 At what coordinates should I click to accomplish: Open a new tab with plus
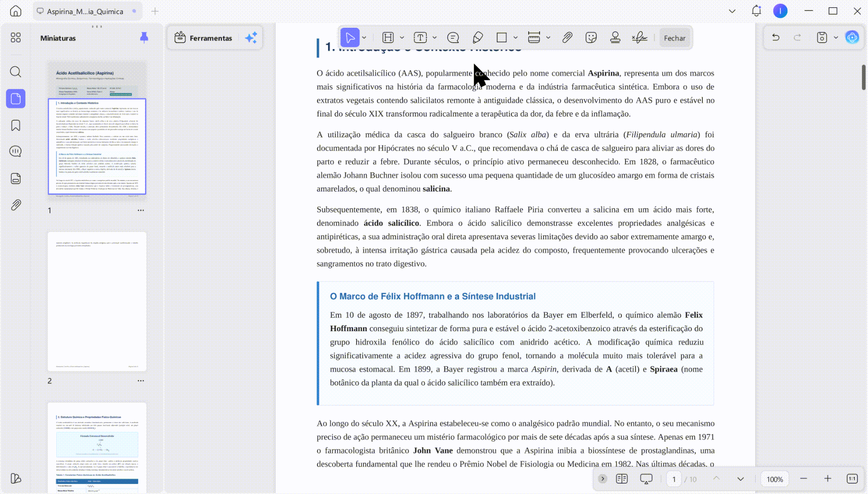click(155, 11)
